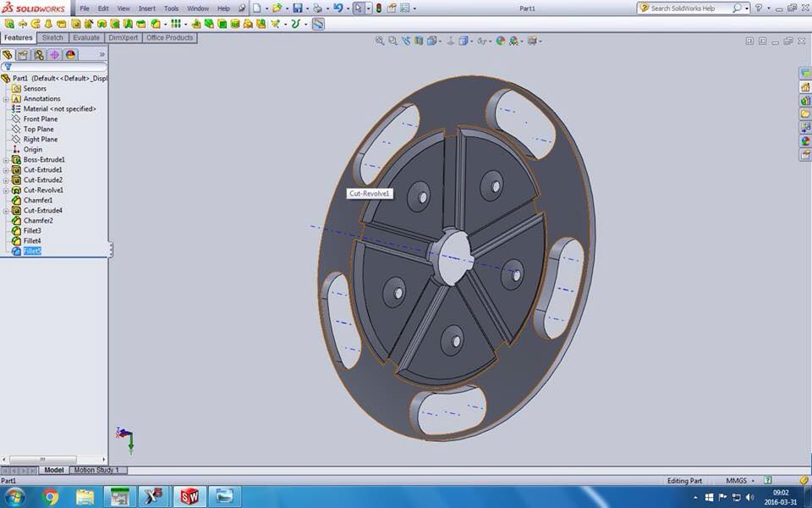This screenshot has width=812, height=508.
Task: Click the Edit Appearance color wheel icon
Action: [x=500, y=41]
